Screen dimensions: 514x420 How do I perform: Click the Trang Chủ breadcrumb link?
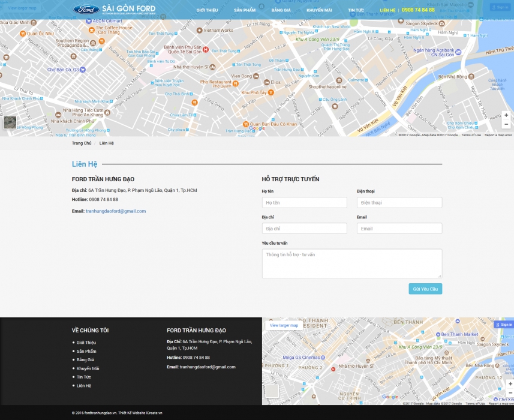pos(82,143)
